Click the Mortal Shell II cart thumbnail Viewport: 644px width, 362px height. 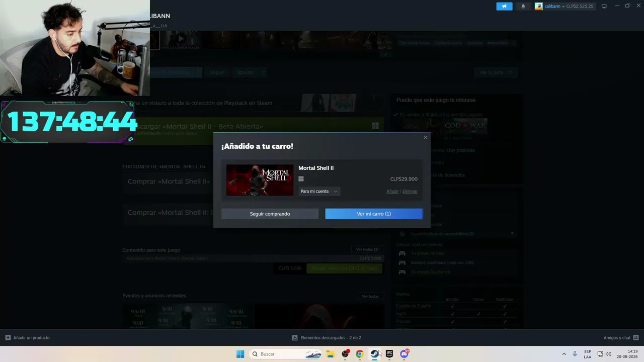click(x=260, y=180)
